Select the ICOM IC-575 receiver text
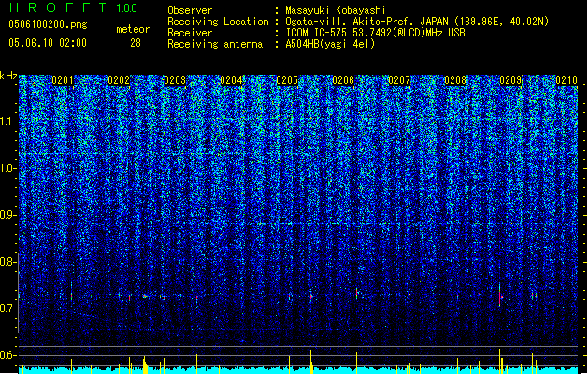The width and height of the screenshot is (588, 374). click(375, 33)
